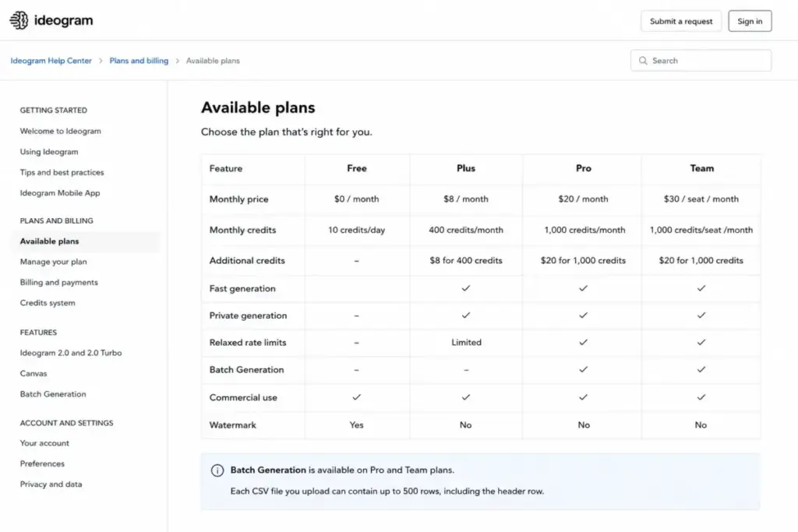Open Manage your plan sidebar item

click(54, 262)
